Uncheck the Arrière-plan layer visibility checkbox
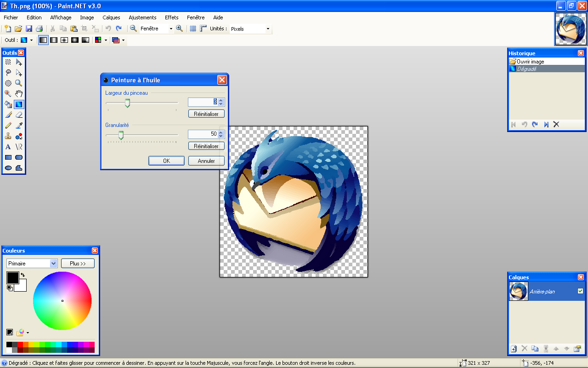Screen dimensions: 588x368 pos(580,291)
